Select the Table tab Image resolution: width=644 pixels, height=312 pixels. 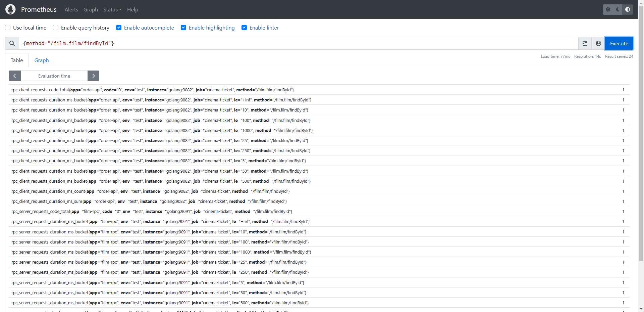coord(17,60)
